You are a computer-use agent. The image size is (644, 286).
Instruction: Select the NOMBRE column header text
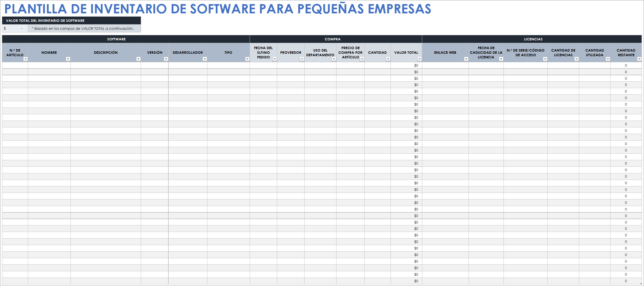pyautogui.click(x=49, y=53)
